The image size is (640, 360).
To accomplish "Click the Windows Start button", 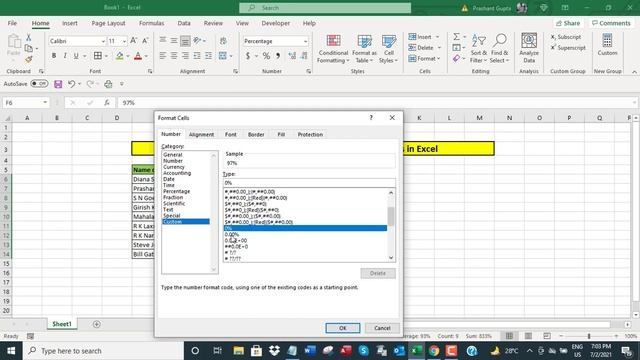I will pos(11,351).
